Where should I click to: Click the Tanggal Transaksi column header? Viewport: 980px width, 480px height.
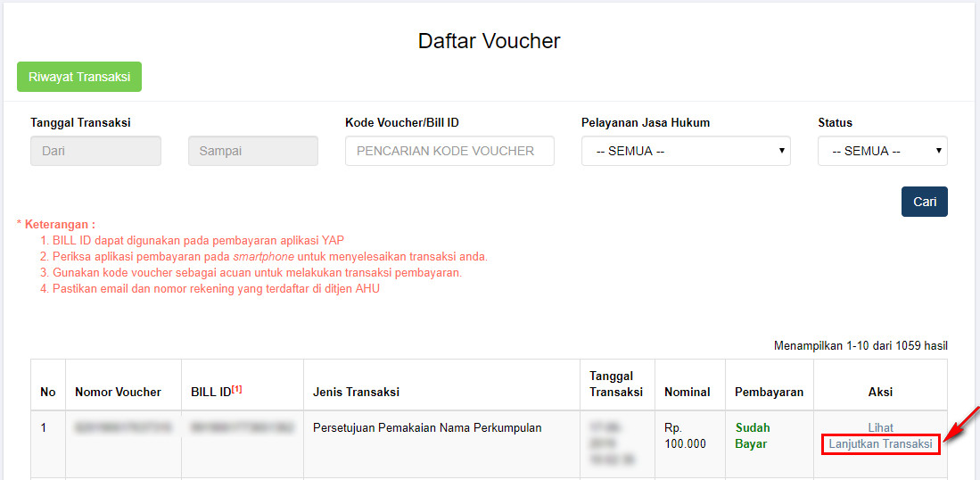pyautogui.click(x=616, y=385)
